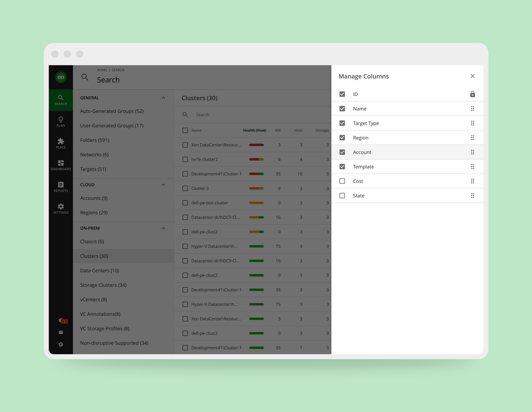
Task: Open the Search nav item in sidebar
Action: click(61, 100)
